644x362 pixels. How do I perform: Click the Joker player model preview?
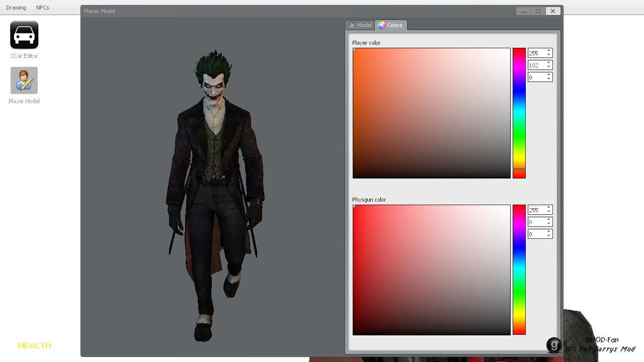coord(215,196)
